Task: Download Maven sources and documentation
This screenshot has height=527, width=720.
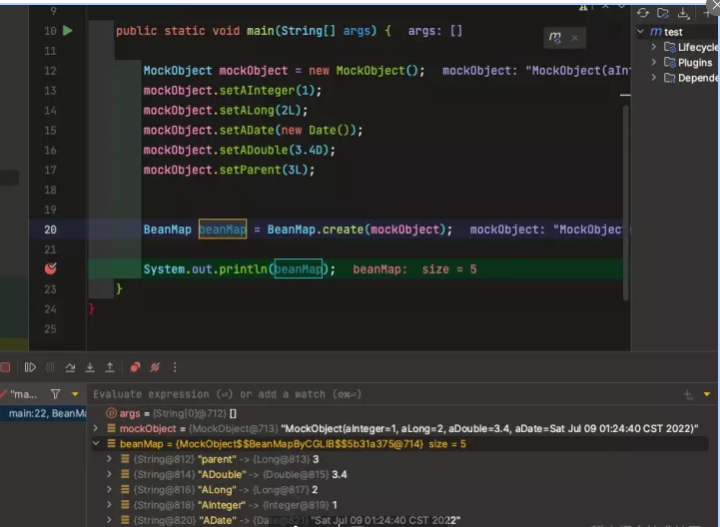Action: tap(683, 13)
